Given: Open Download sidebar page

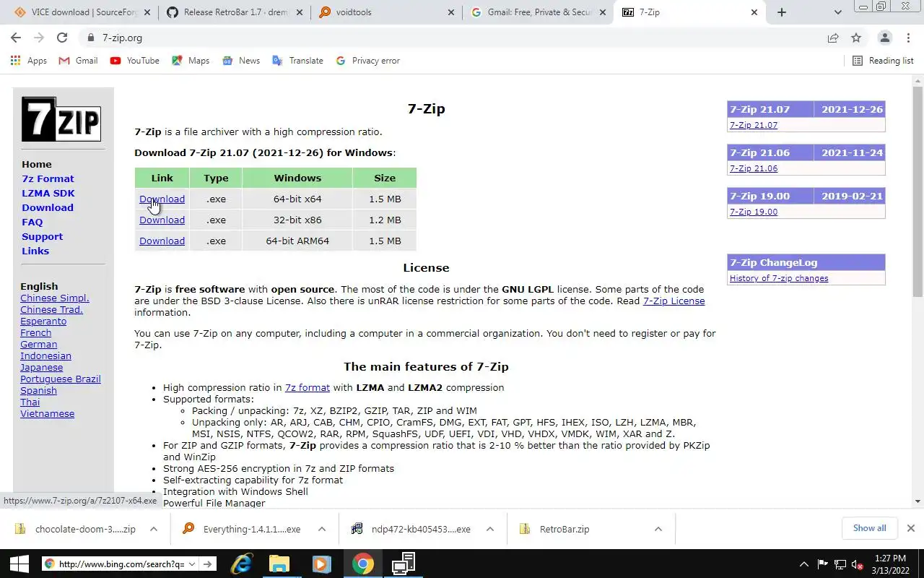Looking at the screenshot, I should coord(48,207).
